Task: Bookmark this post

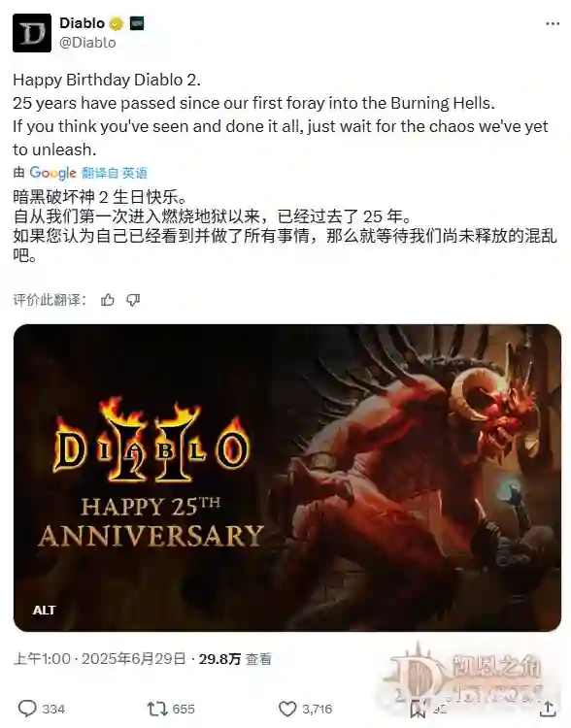Action: pos(418,709)
